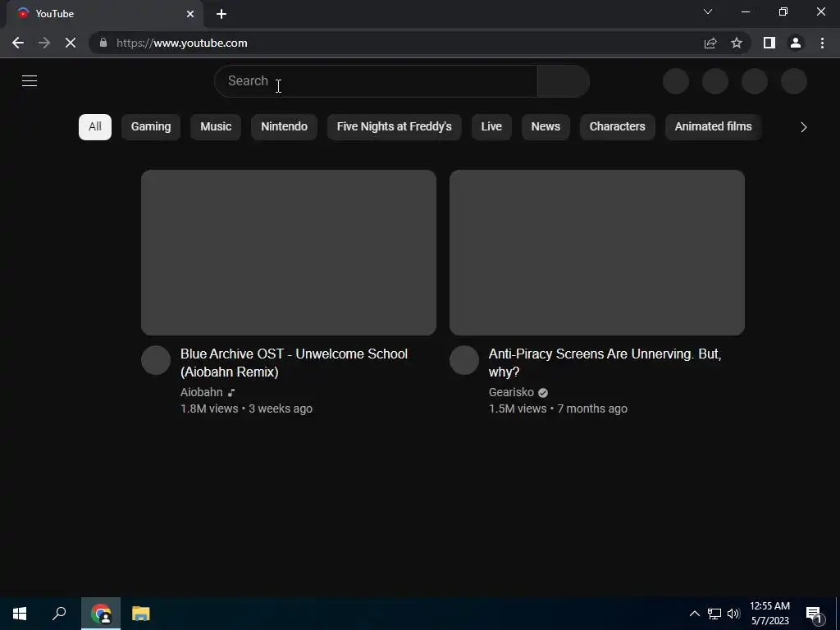Open the Aiobahn channel link
The width and height of the screenshot is (840, 630).
[202, 392]
